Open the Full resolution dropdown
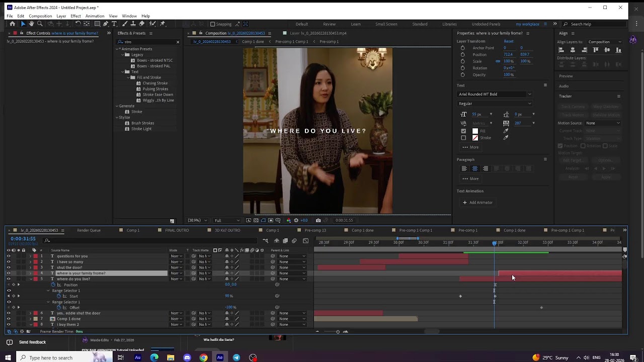Screen dimensions: 644x362 pyautogui.click(x=227, y=220)
